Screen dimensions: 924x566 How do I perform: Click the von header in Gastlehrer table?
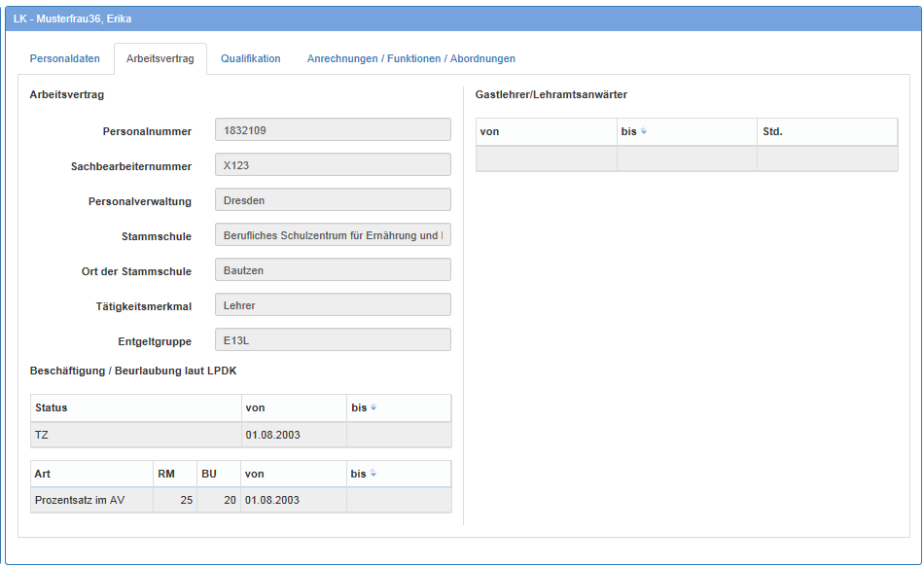coord(546,131)
